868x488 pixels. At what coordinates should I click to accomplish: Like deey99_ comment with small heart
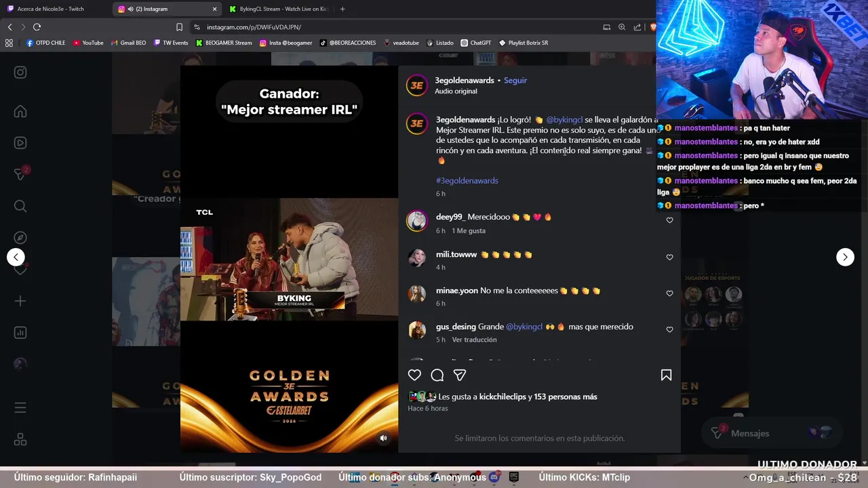click(x=669, y=220)
